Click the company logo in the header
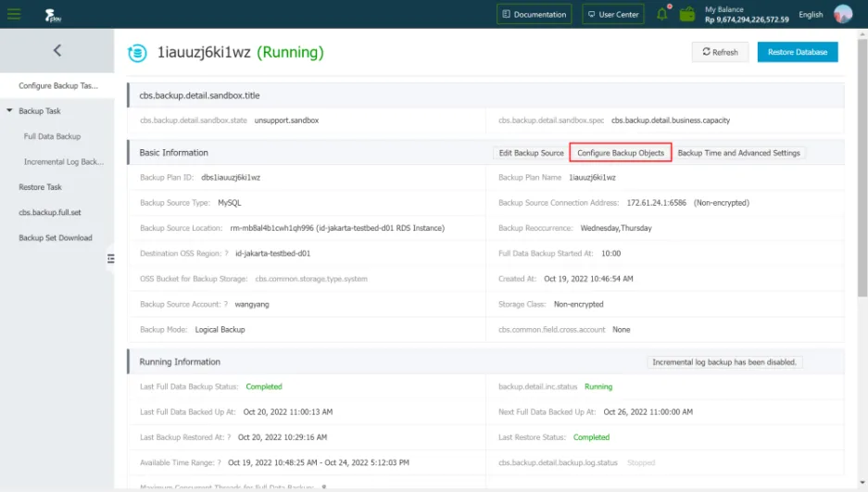The image size is (868, 492). (x=52, y=14)
